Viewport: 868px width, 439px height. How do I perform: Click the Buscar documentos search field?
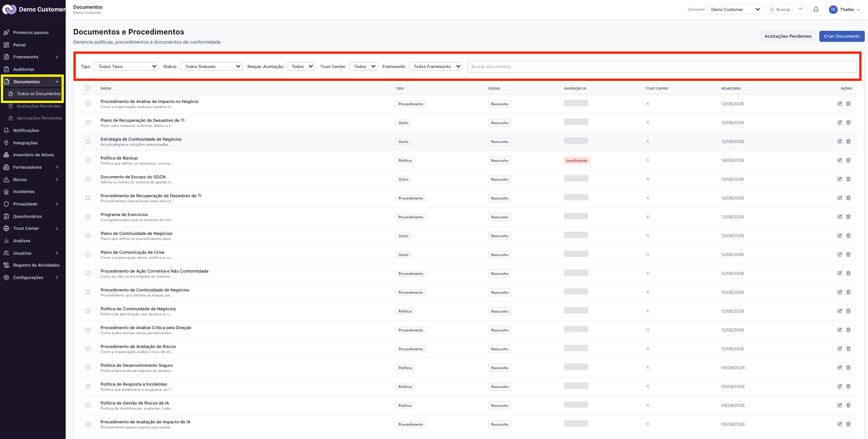[x=662, y=67]
